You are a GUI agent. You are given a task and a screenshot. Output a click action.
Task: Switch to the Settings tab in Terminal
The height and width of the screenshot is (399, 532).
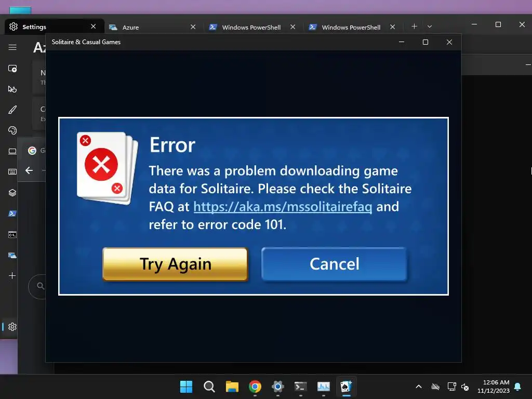tap(54, 27)
